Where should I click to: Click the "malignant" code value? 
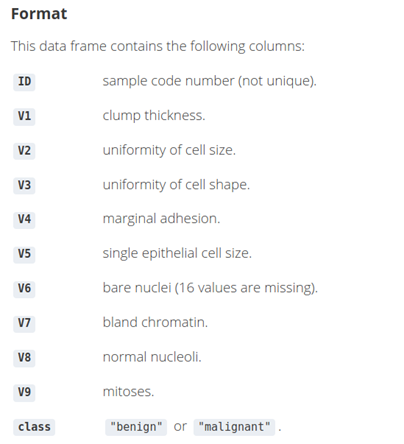click(x=234, y=427)
